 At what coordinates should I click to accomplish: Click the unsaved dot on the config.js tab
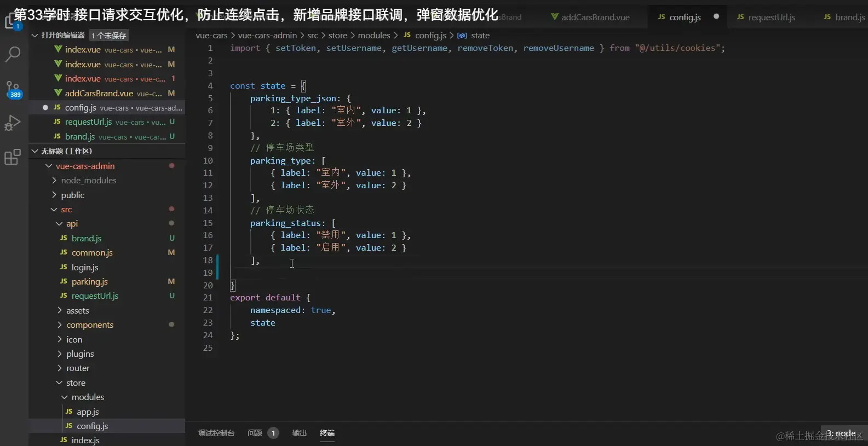tap(716, 16)
